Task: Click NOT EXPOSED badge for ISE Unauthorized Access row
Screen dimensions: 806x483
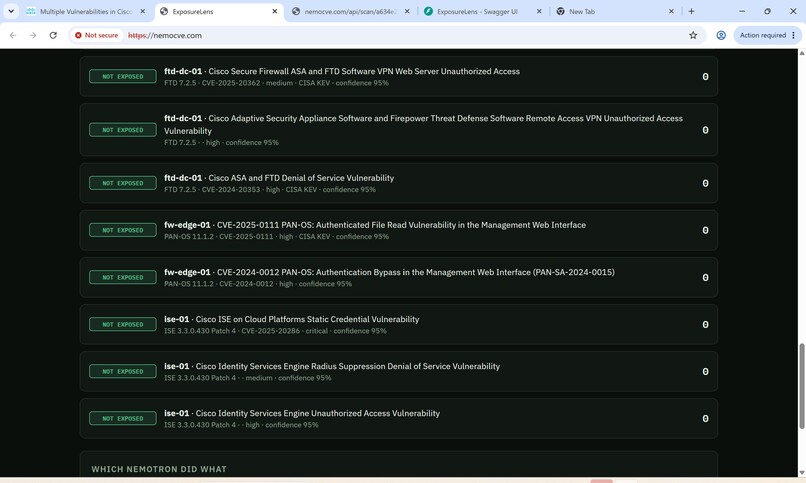Action: [122, 419]
